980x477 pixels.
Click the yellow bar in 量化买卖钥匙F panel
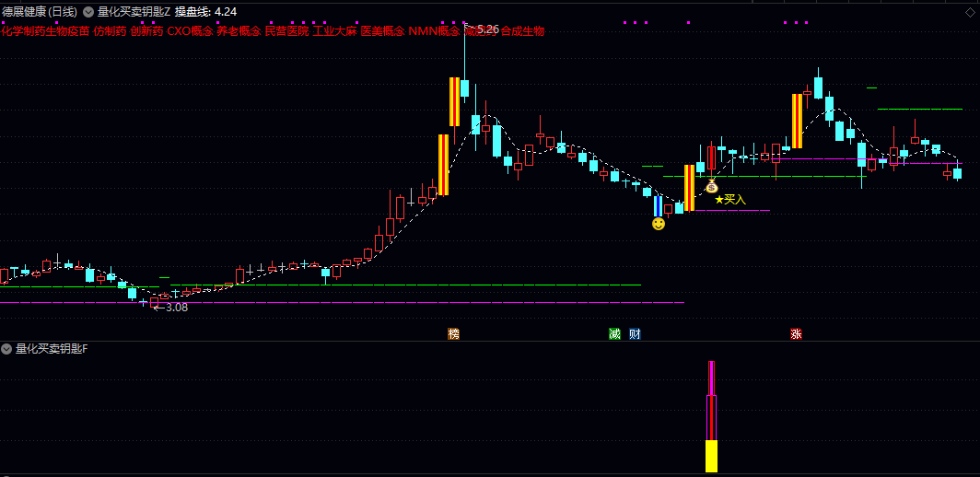point(711,456)
